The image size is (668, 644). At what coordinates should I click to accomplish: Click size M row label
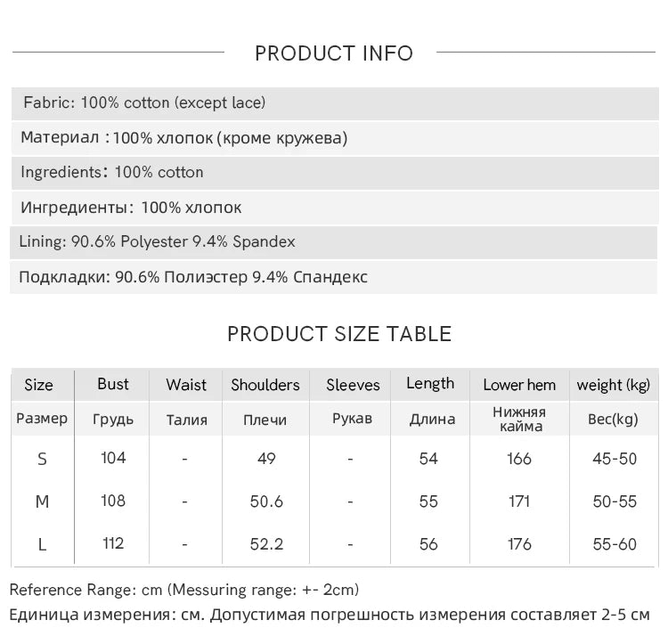(x=42, y=501)
